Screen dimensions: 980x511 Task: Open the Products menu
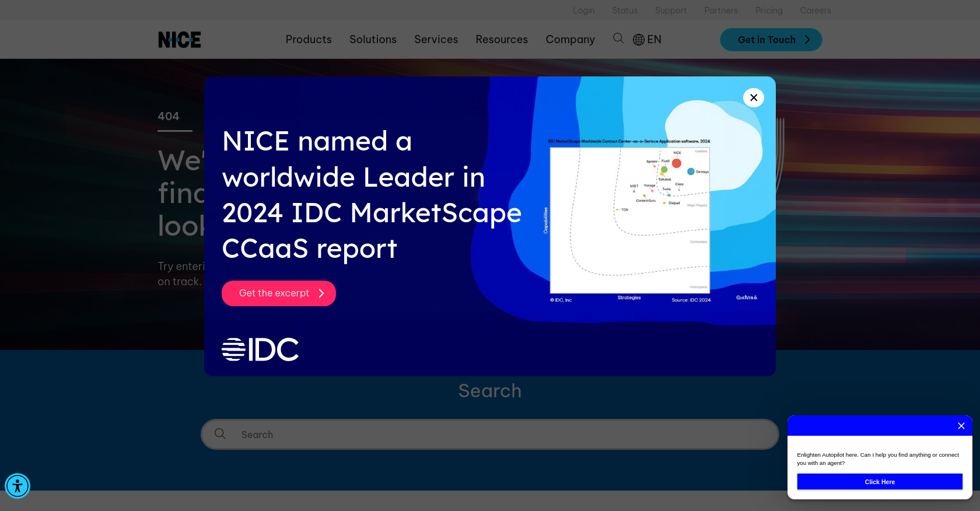tap(309, 40)
